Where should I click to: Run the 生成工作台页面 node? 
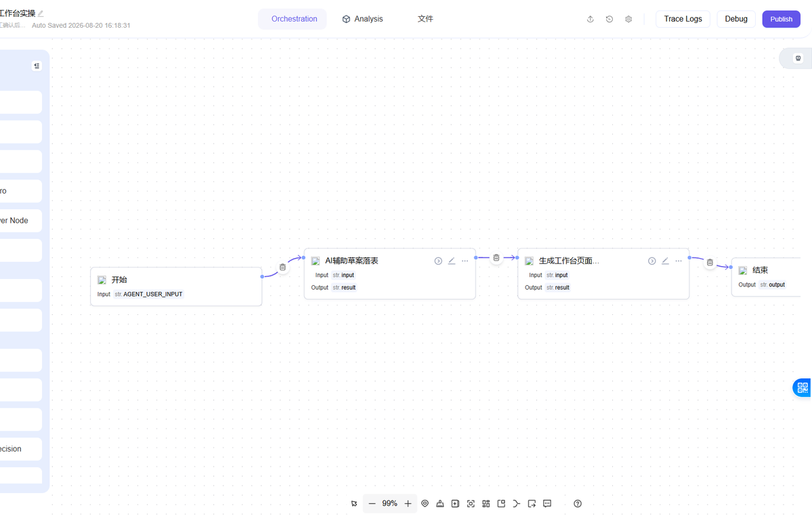652,261
